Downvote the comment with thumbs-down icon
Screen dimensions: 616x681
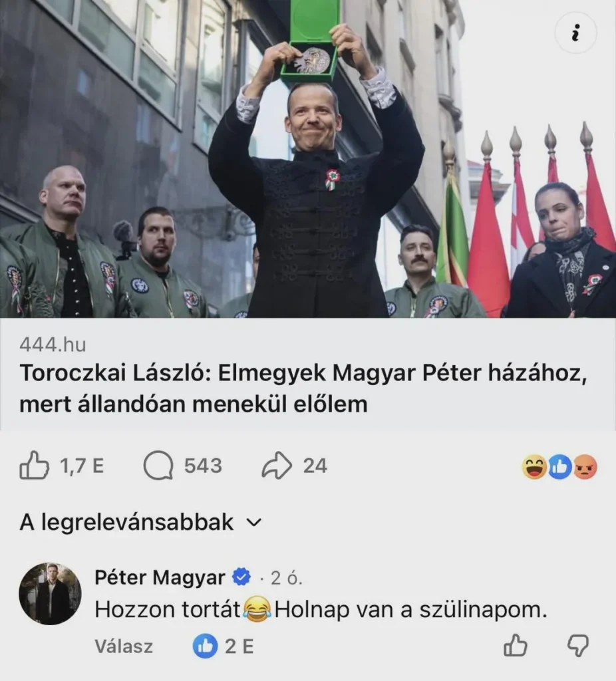(578, 646)
